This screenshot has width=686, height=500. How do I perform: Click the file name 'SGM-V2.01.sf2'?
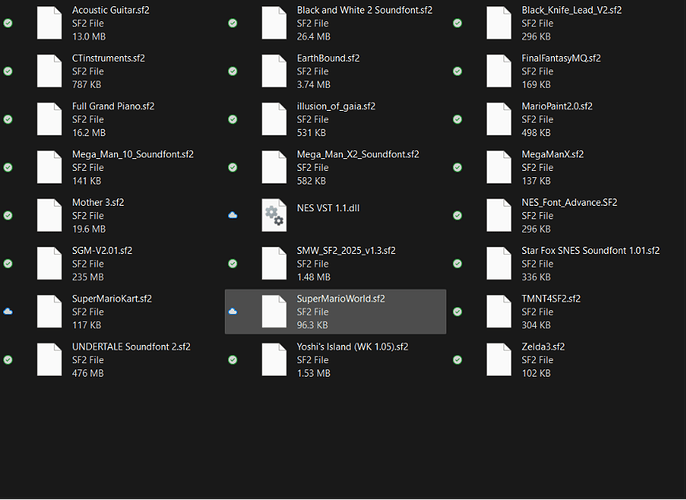coord(102,251)
